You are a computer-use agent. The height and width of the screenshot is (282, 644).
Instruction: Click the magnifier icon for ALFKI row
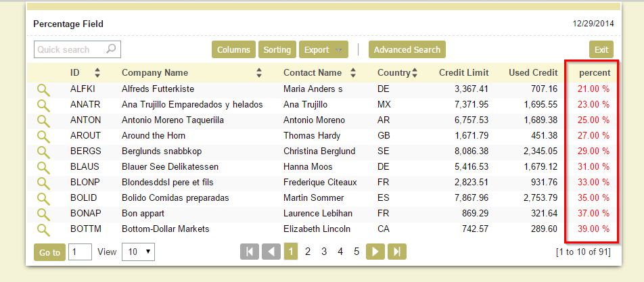tap(43, 89)
